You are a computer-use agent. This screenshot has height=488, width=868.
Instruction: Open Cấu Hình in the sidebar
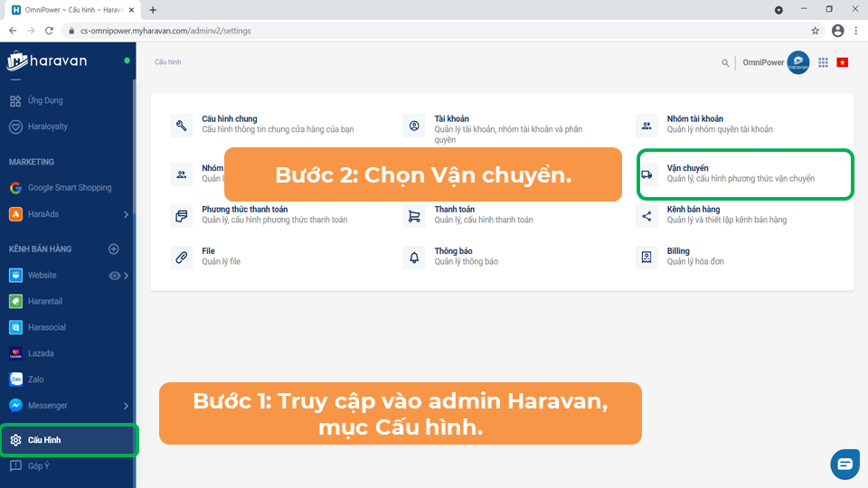coord(44,440)
